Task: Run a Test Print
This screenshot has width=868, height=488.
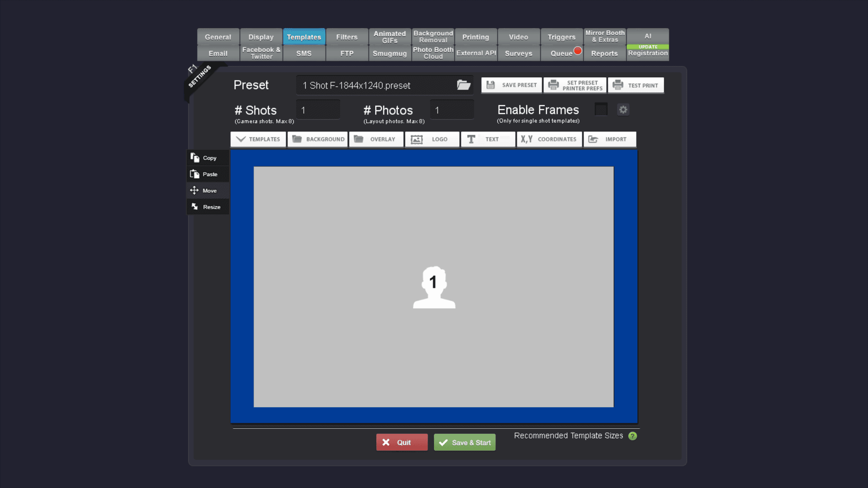Action: [x=636, y=85]
